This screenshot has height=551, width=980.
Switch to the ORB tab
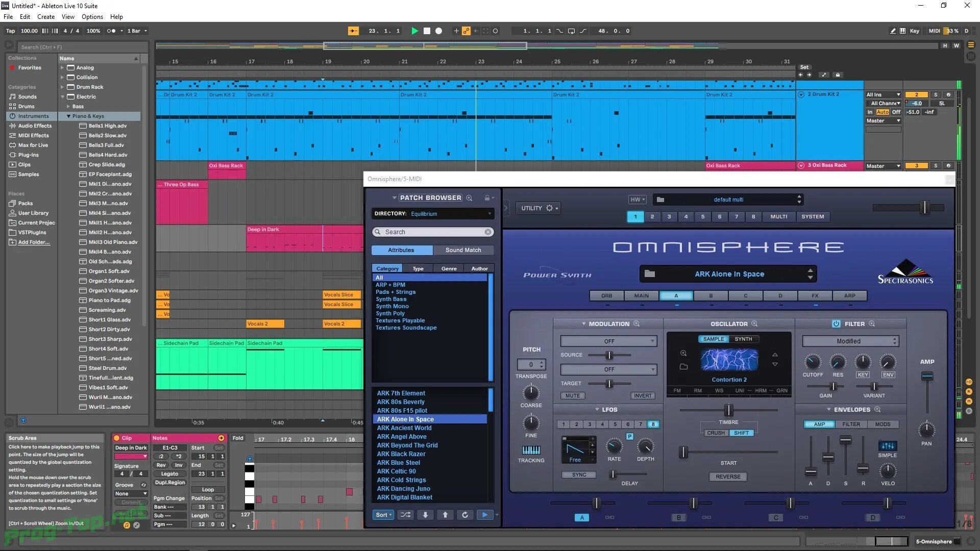click(x=606, y=296)
